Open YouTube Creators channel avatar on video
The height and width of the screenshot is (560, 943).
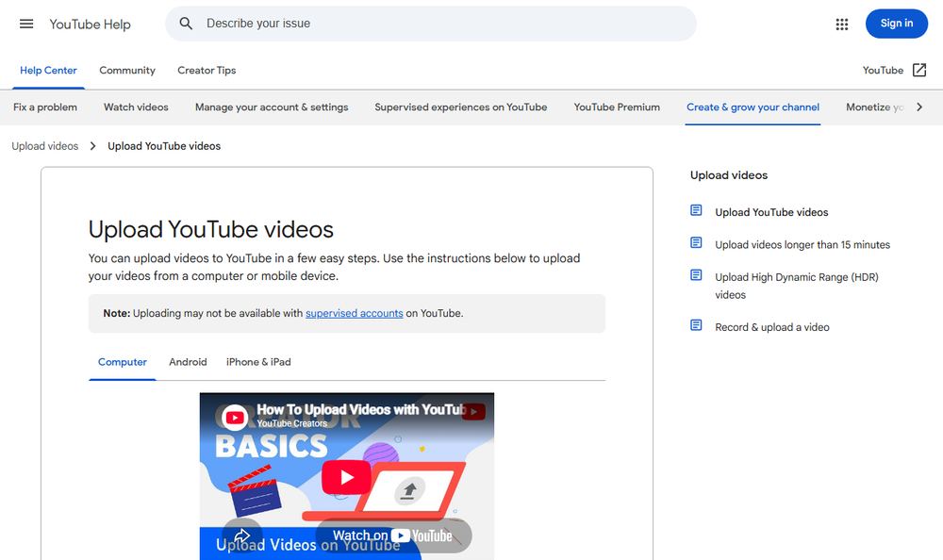(x=235, y=418)
